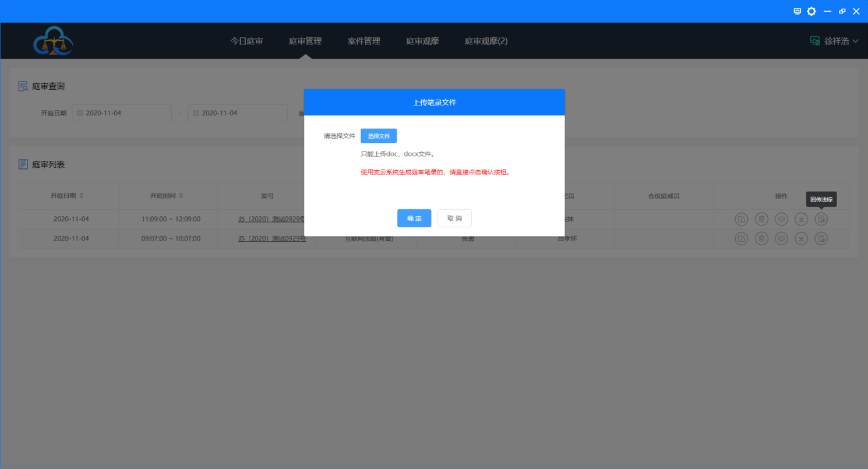Click the 回传法综 icon in second row
This screenshot has height=469, width=868.
(821, 238)
